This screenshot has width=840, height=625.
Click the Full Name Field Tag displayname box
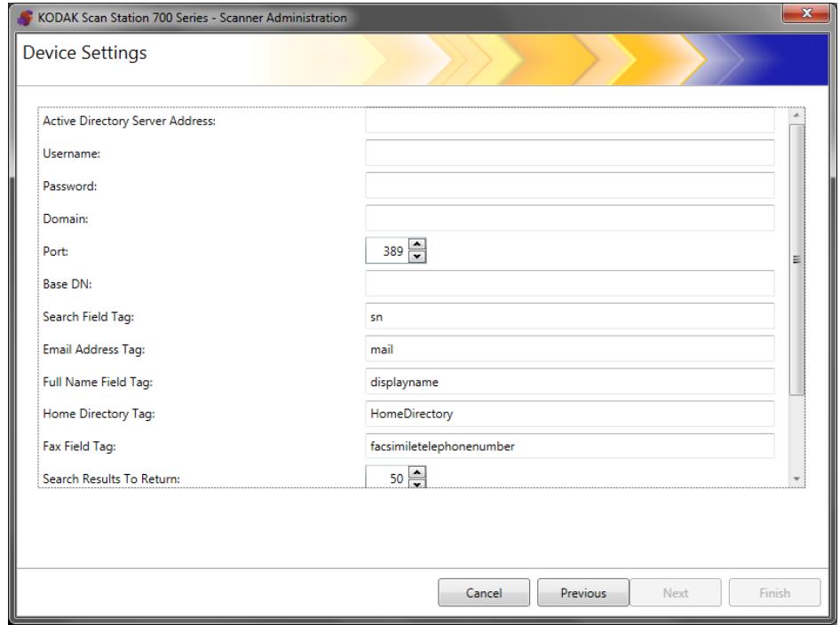569,382
